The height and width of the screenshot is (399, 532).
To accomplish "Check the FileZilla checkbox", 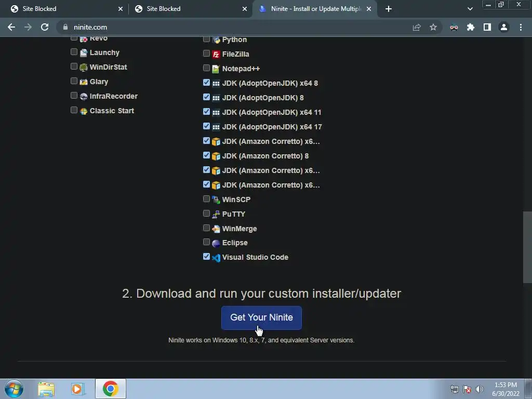I will pyautogui.click(x=206, y=54).
